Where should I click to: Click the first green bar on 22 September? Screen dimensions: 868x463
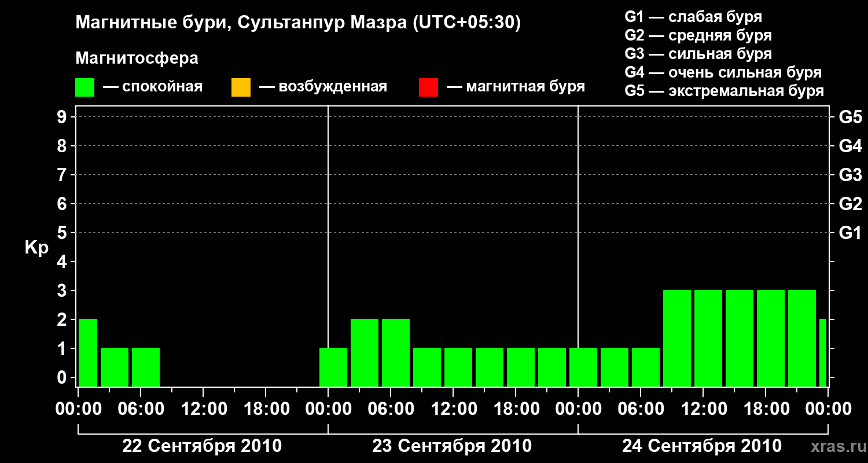(88, 352)
